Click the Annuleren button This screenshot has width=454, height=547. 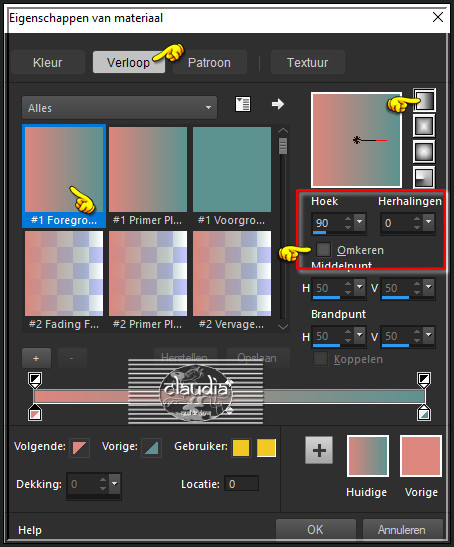(402, 530)
